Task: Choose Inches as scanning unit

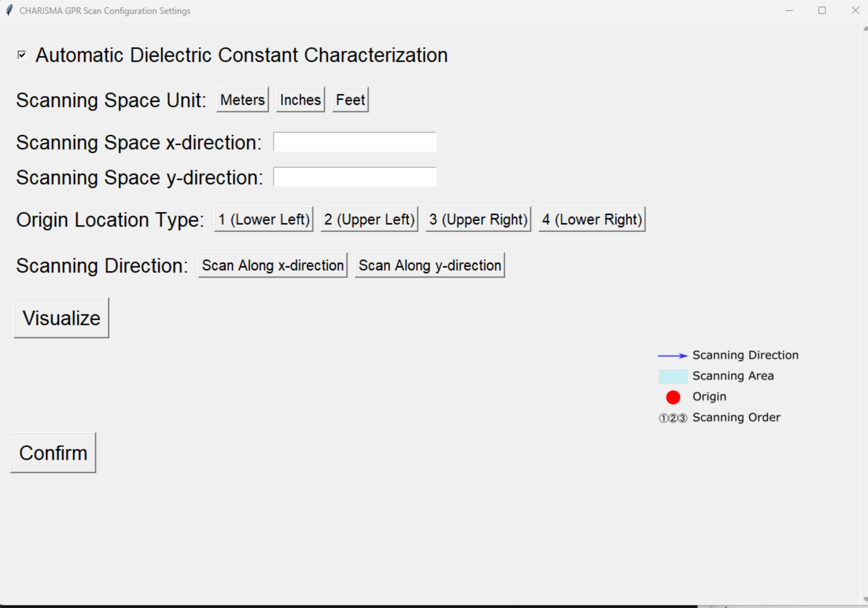Action: (x=300, y=100)
